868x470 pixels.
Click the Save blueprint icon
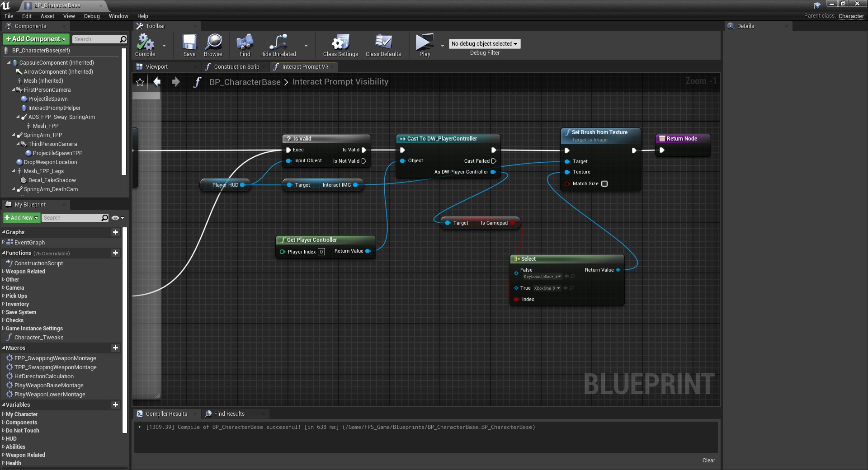pyautogui.click(x=189, y=42)
